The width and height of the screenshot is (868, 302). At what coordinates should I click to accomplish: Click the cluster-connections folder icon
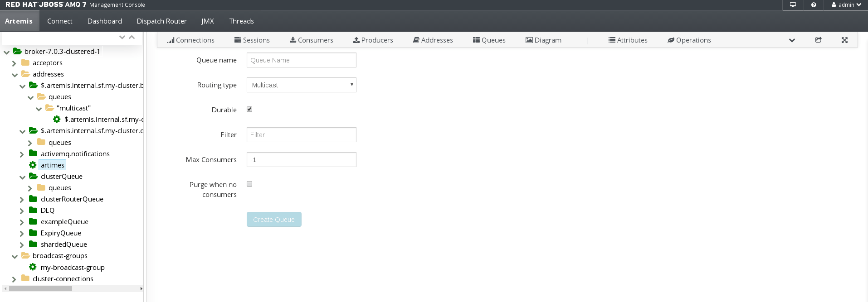[x=25, y=278]
